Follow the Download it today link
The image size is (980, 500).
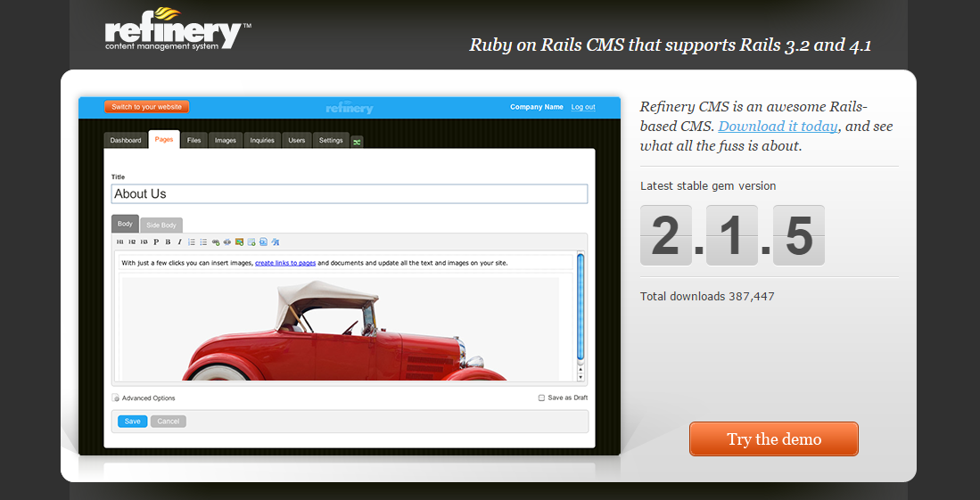pos(778,127)
